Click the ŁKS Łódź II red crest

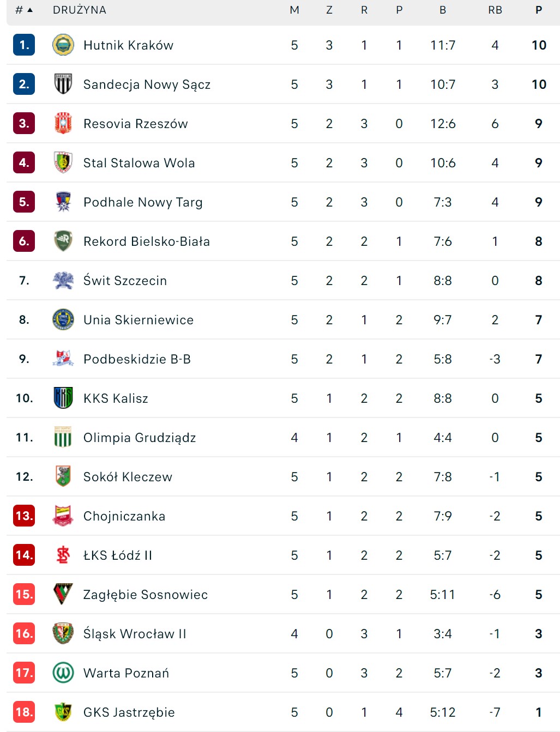(63, 555)
